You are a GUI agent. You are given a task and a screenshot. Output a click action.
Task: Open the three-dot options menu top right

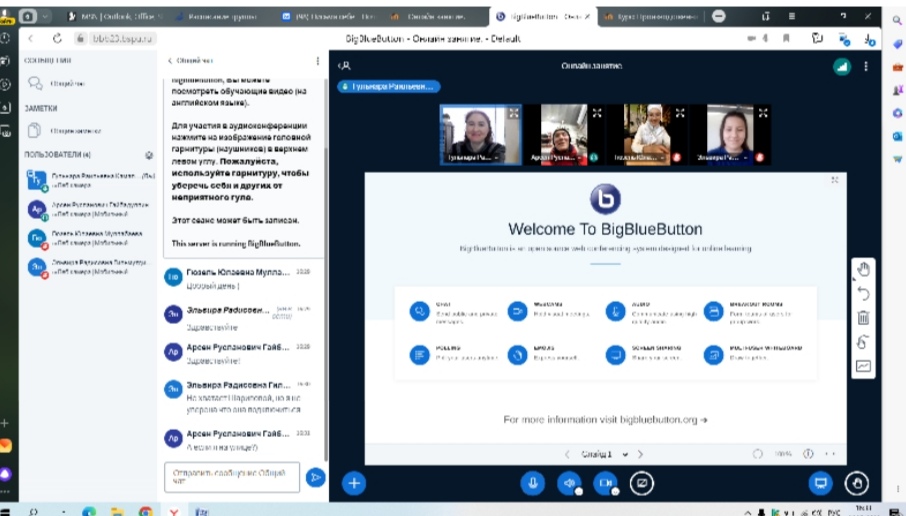pyautogui.click(x=866, y=66)
